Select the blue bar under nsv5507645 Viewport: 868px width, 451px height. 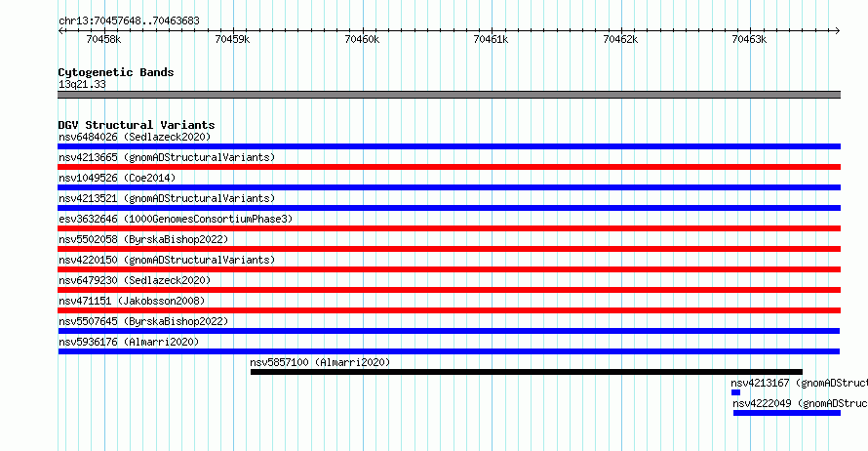pos(449,331)
